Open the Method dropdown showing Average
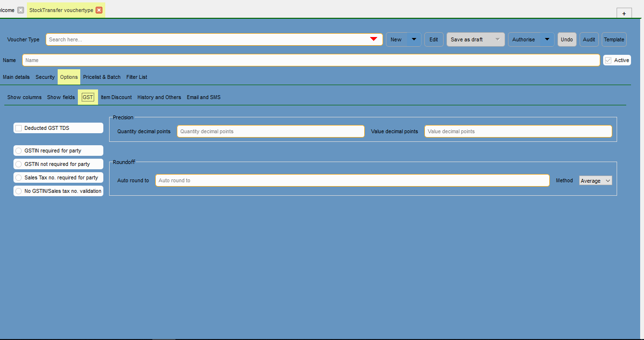The image size is (644, 340). tap(595, 180)
